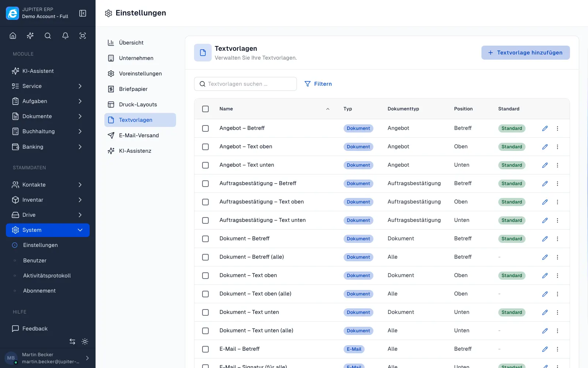Open E-Mail-Versand settings
This screenshot has height=368, width=588.
tap(140, 135)
